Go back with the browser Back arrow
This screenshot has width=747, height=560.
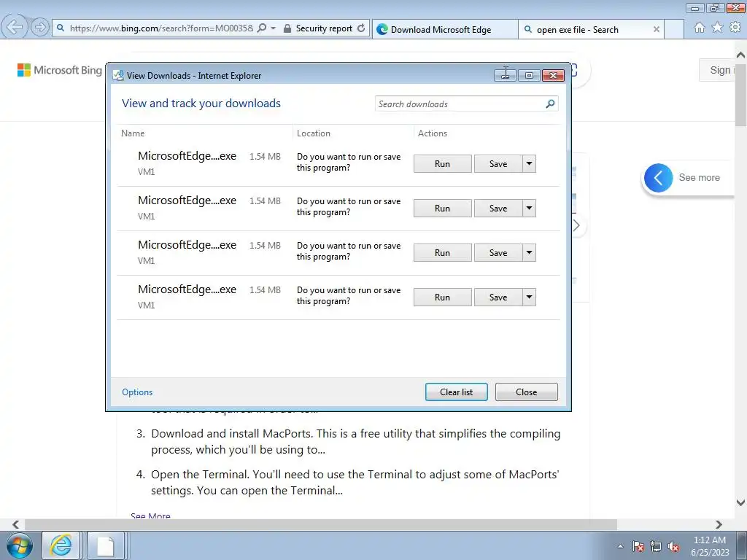pos(15,27)
